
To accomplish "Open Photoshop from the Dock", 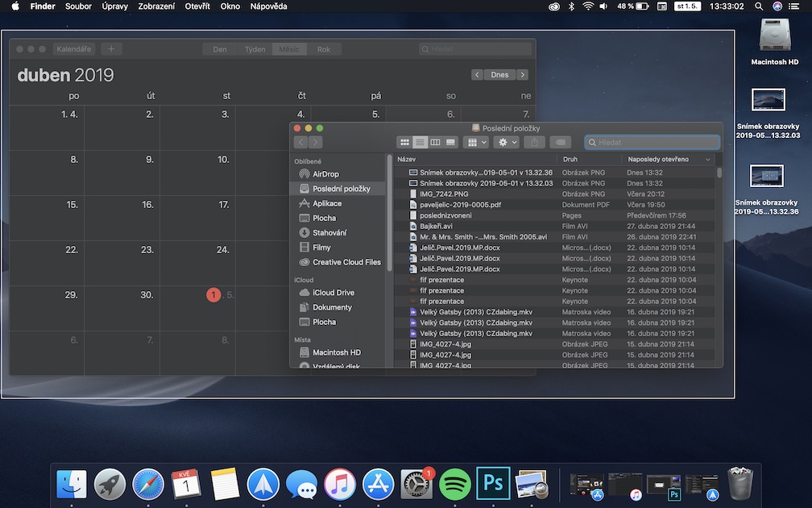I will [493, 483].
